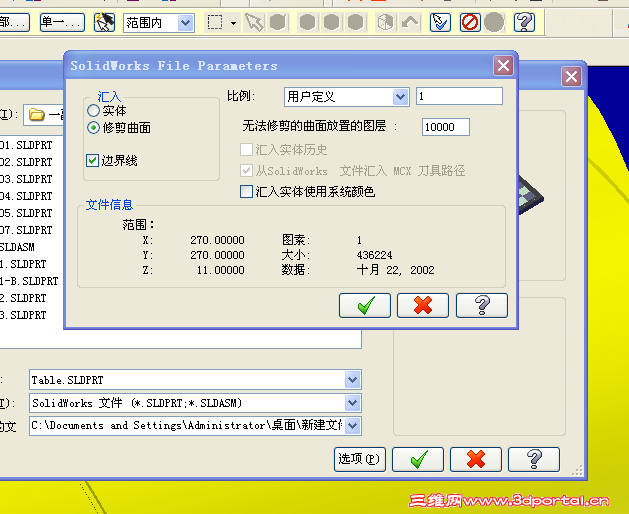Screen dimensions: 629x514
Task: Click the selection arrow cursor toolbar icon
Action: tap(255, 22)
